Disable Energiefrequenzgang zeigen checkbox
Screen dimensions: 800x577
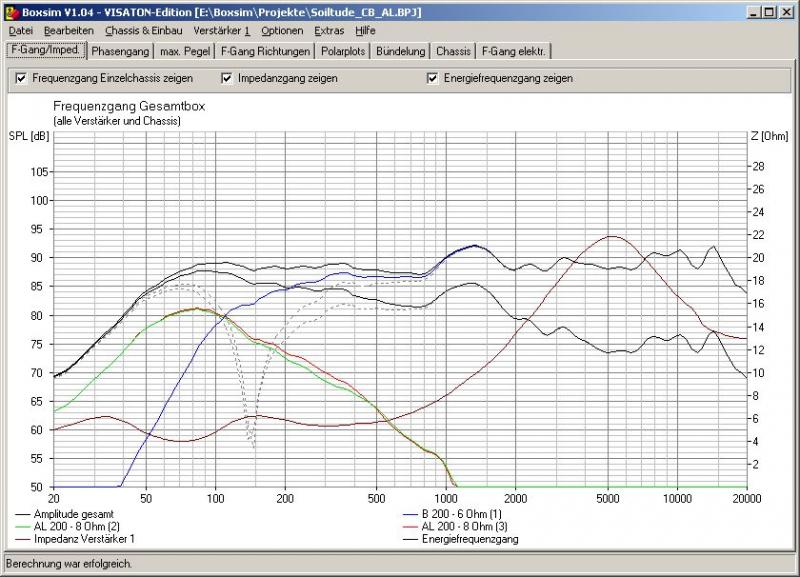click(433, 78)
